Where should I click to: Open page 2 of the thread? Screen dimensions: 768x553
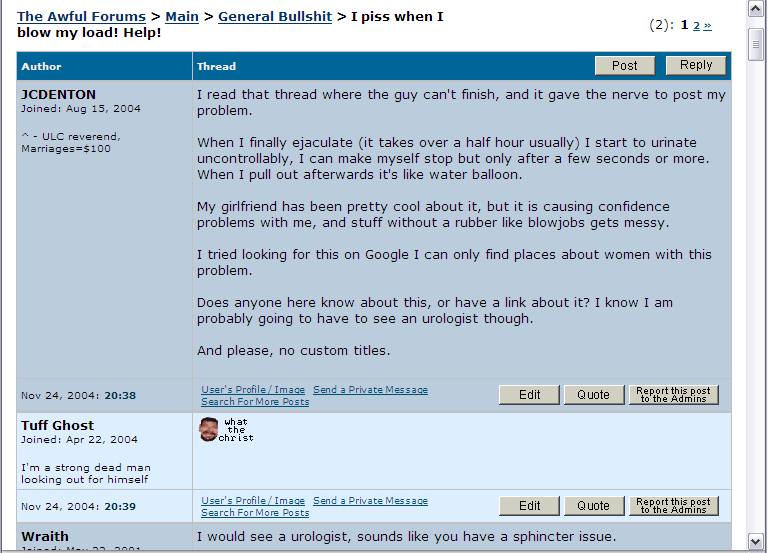[x=696, y=25]
